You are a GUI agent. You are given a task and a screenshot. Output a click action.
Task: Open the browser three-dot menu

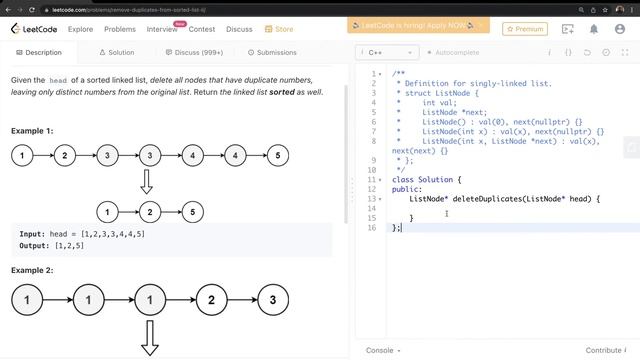[633, 9]
